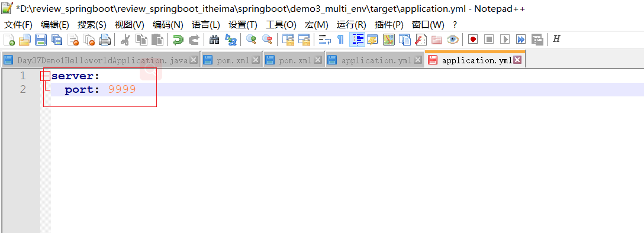This screenshot has width=644, height=233.
Task: Click line number 1 in margin
Action: 22,76
